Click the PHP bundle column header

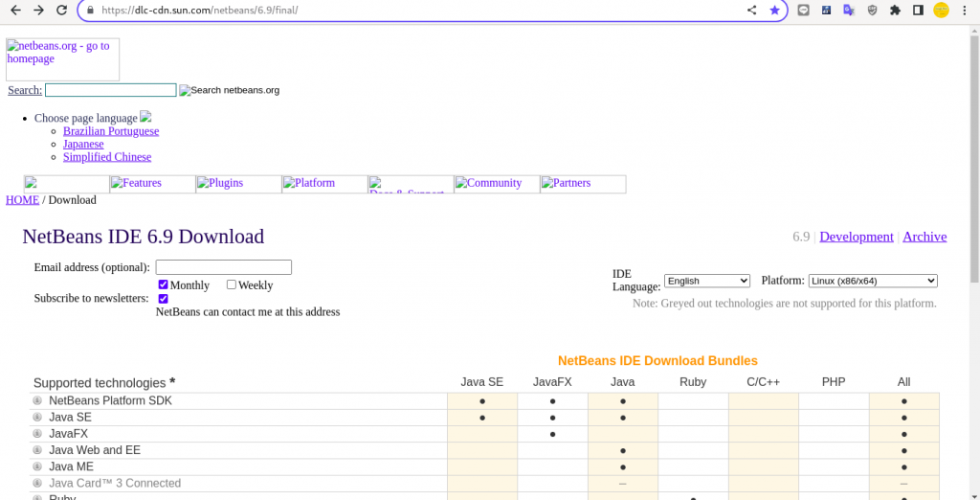point(834,382)
